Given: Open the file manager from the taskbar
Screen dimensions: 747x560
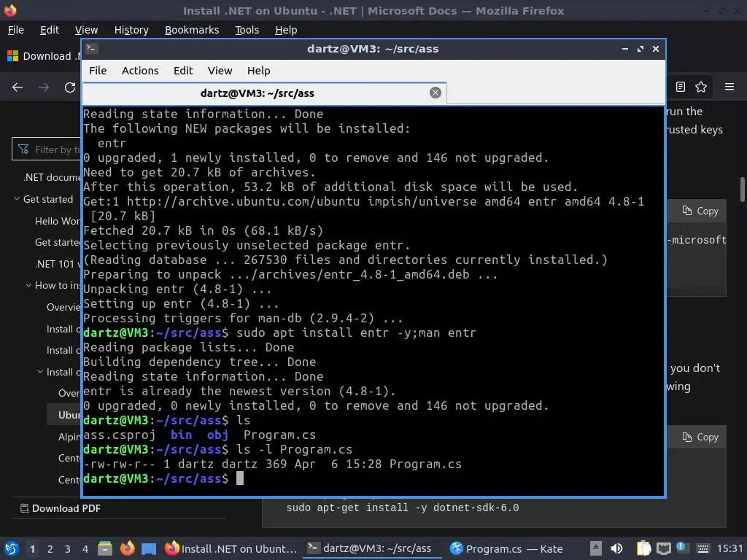Looking at the screenshot, I should tap(105, 548).
